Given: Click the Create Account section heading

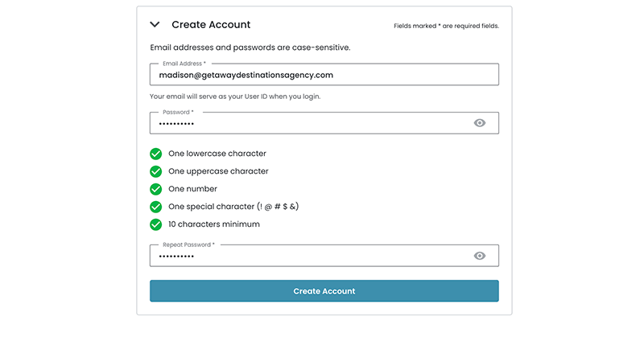Looking at the screenshot, I should (211, 25).
